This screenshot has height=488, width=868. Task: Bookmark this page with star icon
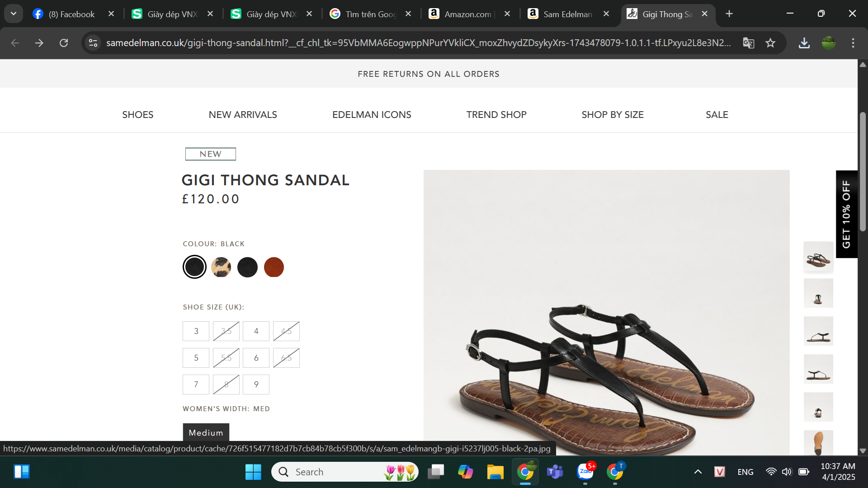coord(770,43)
